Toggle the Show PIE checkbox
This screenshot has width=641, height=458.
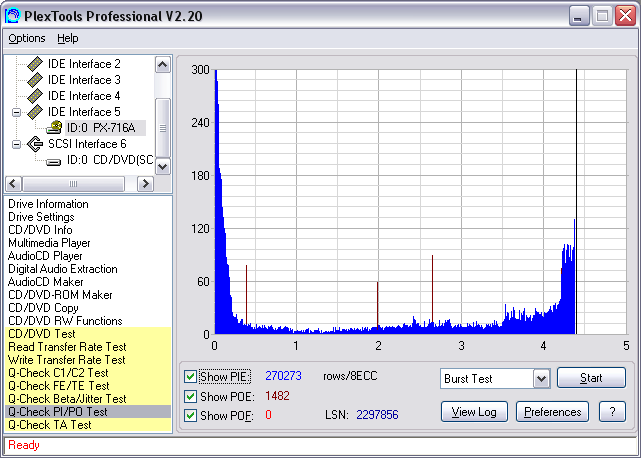point(190,376)
